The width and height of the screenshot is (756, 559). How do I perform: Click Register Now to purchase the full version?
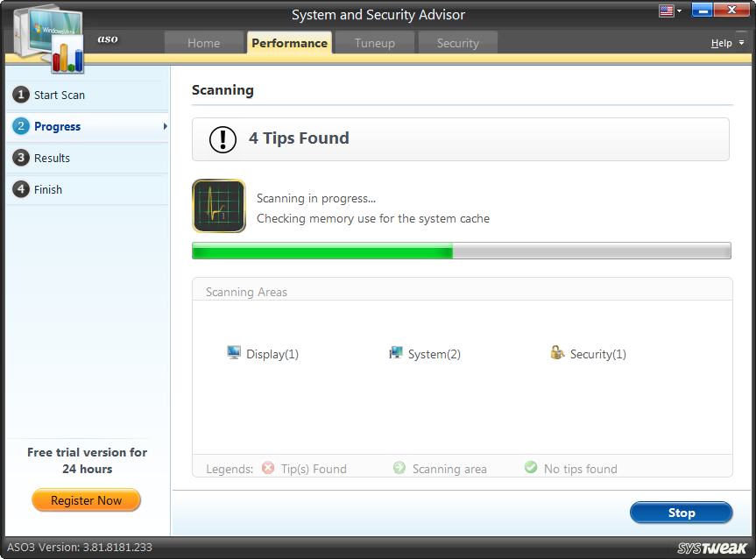86,499
